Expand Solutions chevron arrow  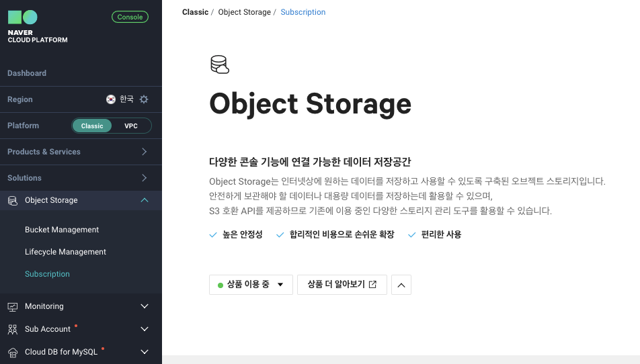144,178
